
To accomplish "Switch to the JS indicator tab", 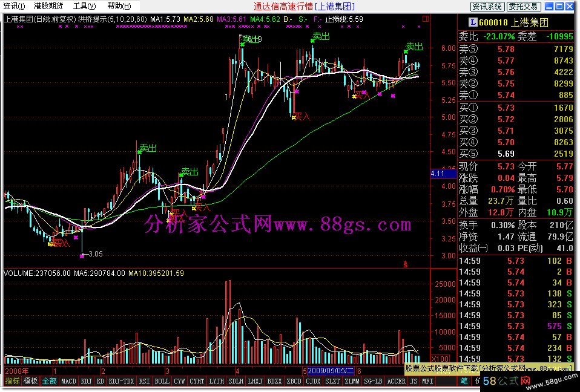I will point(414,381).
